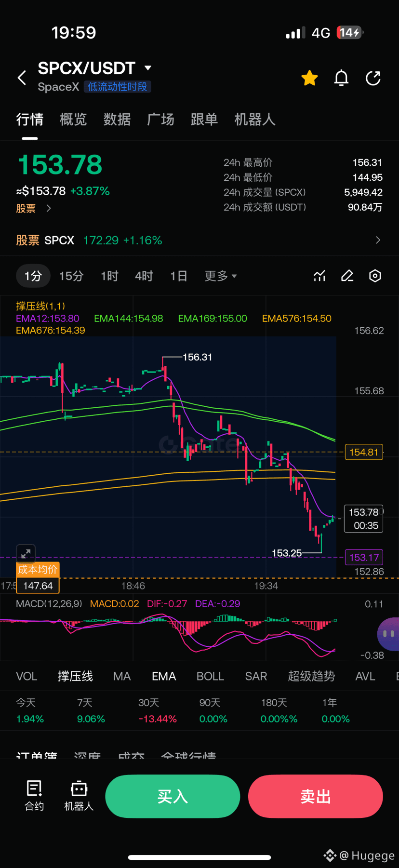Tap the 24h 最低价 144.95 value

(x=368, y=177)
